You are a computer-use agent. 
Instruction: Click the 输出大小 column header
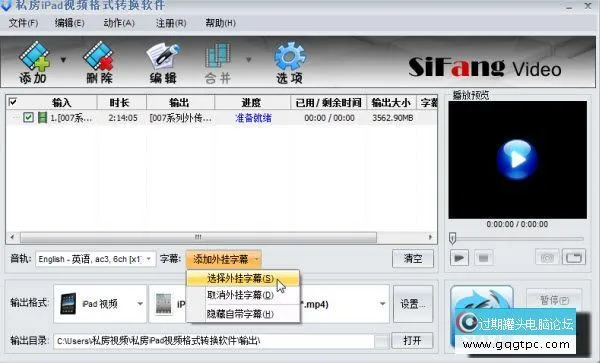391,103
